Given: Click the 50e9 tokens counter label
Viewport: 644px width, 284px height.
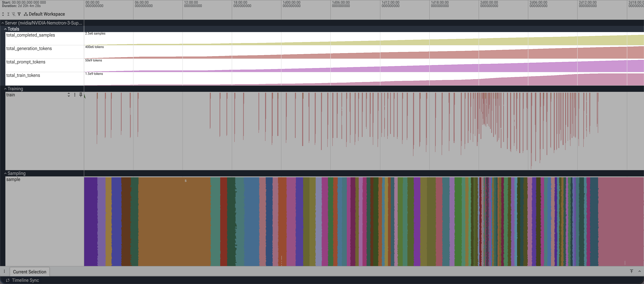Looking at the screenshot, I should tap(94, 60).
